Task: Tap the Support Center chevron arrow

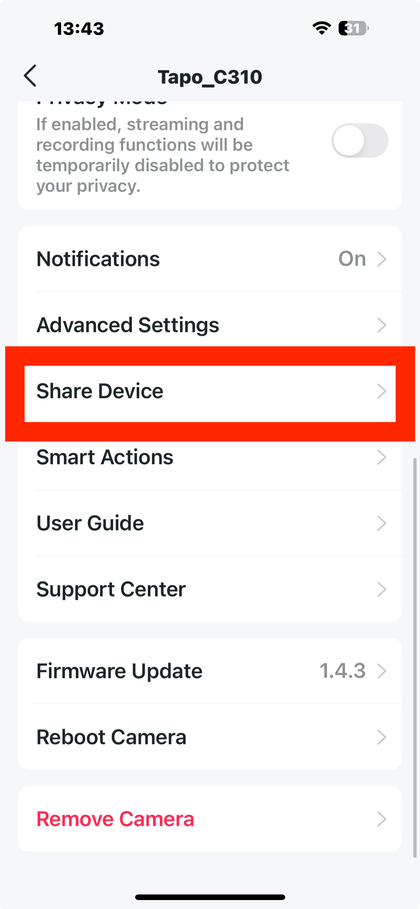Action: [x=381, y=590]
